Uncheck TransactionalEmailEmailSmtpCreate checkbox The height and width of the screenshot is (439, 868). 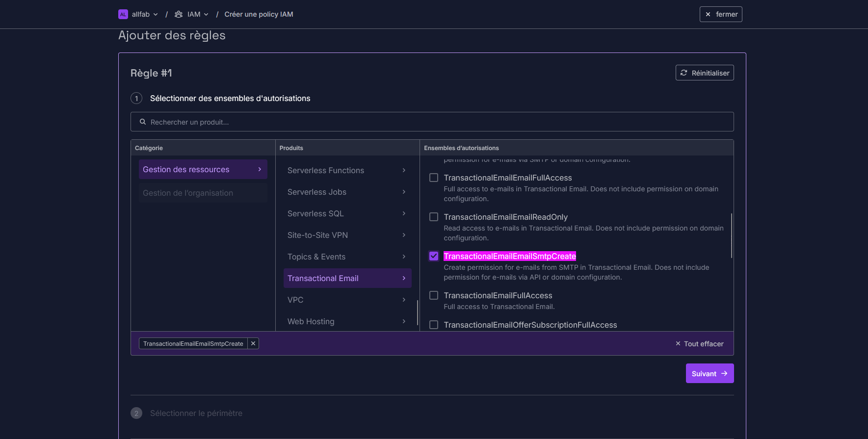(x=434, y=256)
